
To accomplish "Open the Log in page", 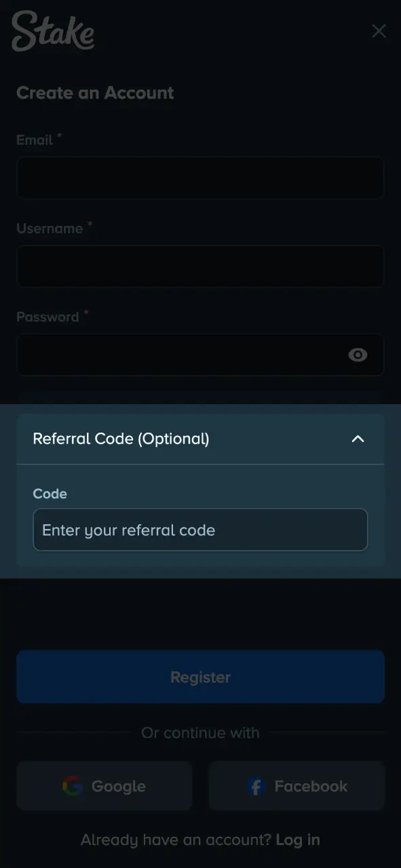I will pos(298,839).
